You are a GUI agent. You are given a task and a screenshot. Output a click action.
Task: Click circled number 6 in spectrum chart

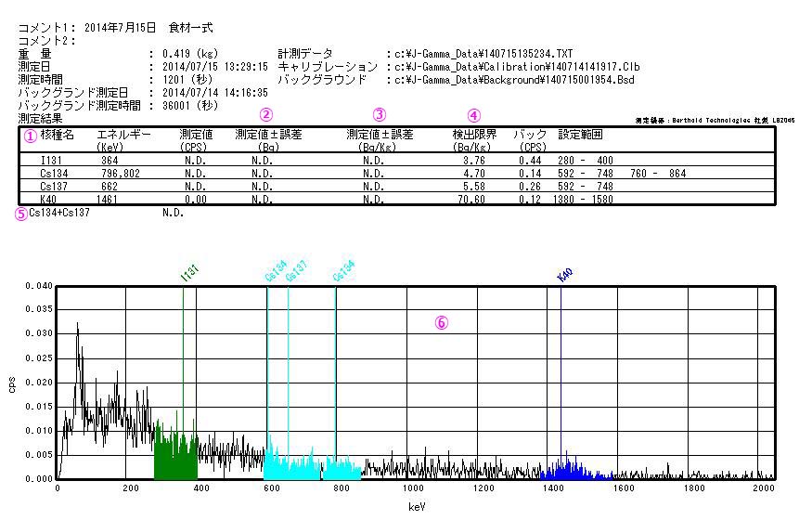tap(442, 323)
